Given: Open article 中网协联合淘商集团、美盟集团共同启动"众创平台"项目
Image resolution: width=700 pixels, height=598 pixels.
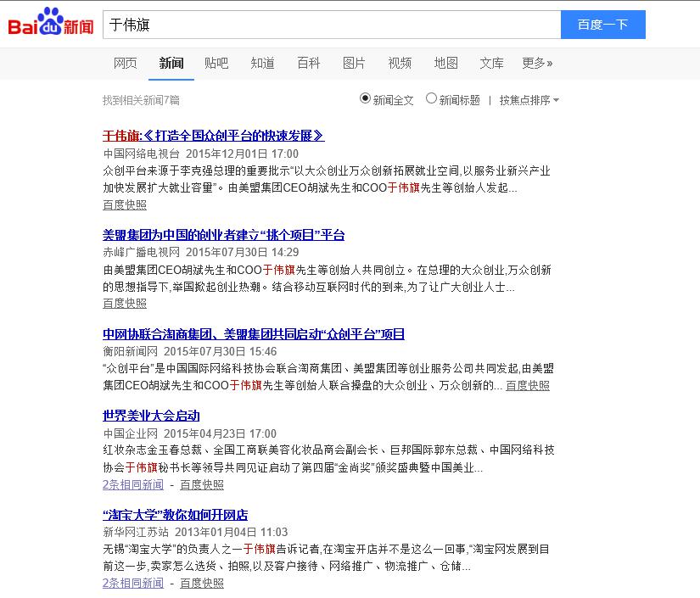Looking at the screenshot, I should click(254, 334).
